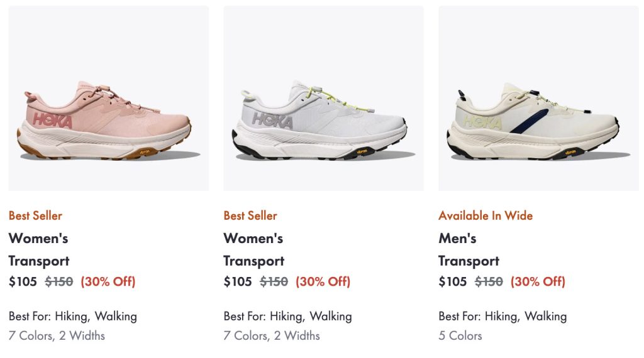Click 30% Off label on Men's Transport
644x358 pixels.
[538, 281]
